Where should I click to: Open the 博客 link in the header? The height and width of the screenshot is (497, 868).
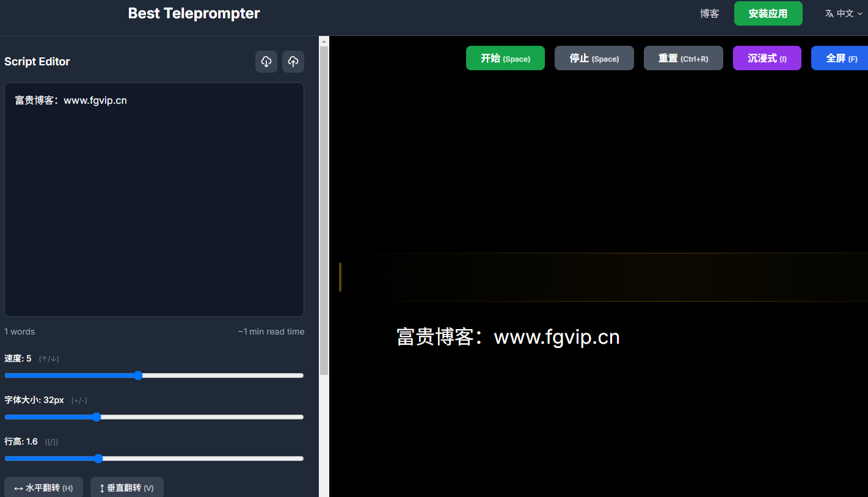(709, 13)
